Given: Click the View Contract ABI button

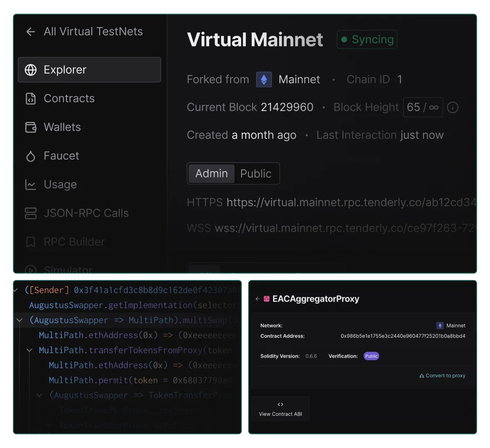Looking at the screenshot, I should (x=280, y=409).
